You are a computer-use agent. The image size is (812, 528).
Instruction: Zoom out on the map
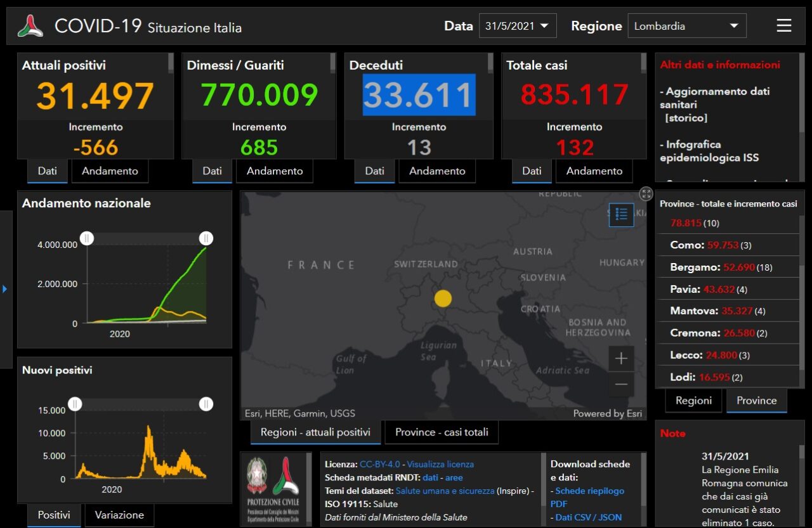click(x=620, y=384)
